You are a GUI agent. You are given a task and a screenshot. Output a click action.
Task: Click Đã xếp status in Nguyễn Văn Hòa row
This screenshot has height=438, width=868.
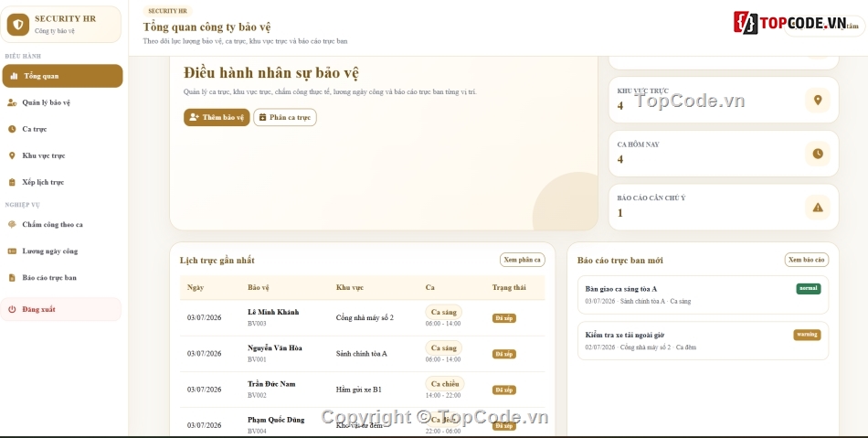pos(503,354)
